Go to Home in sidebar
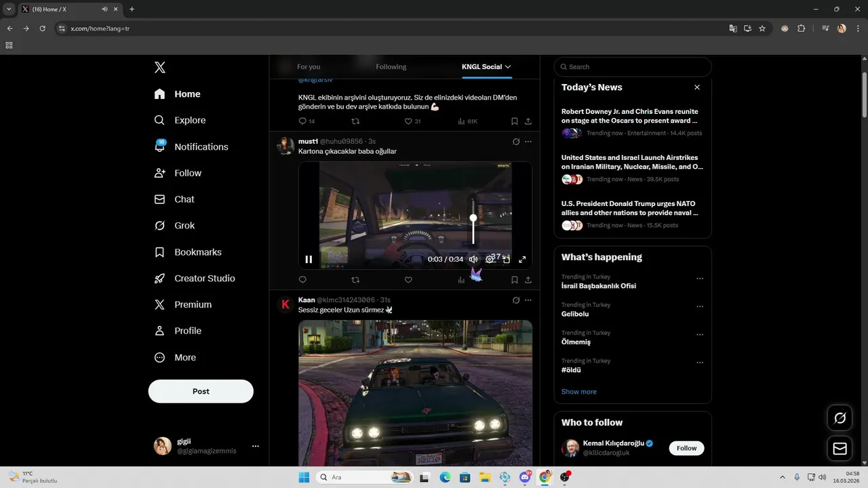Screen dimensions: 868x488 pyautogui.click(x=178, y=94)
